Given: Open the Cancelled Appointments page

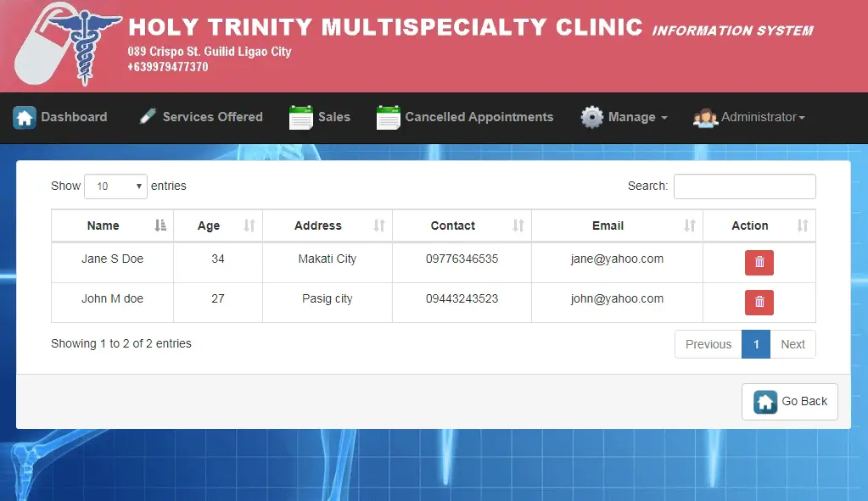Looking at the screenshot, I should (x=479, y=118).
